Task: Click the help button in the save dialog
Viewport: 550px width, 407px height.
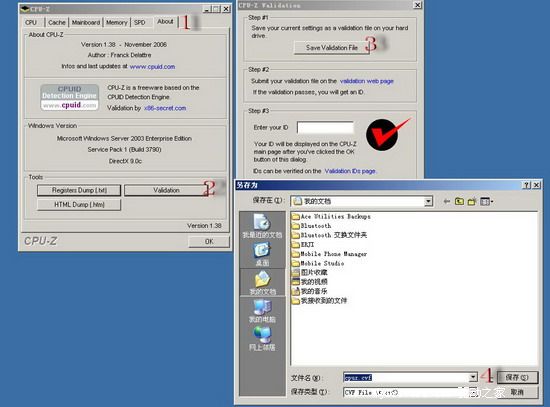Action: [x=527, y=185]
